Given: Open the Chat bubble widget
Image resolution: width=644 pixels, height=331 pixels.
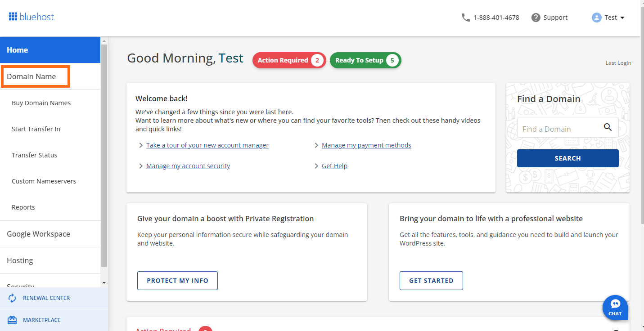Looking at the screenshot, I should pyautogui.click(x=615, y=307).
